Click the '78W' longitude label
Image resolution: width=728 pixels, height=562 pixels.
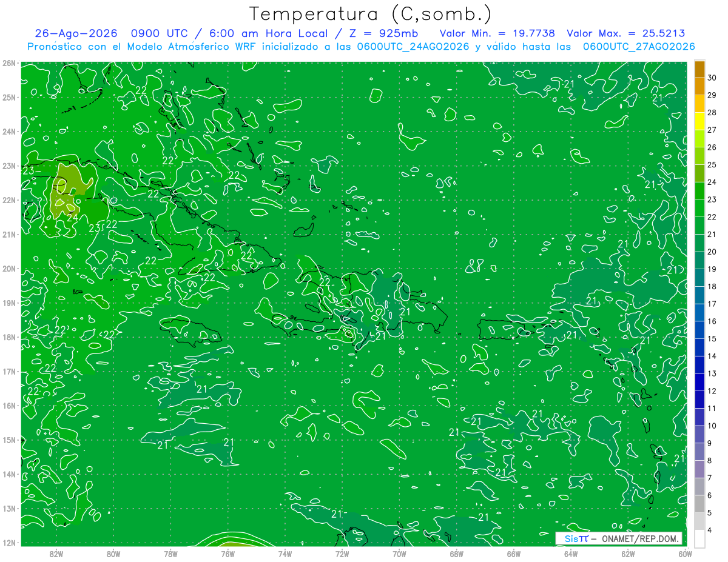pos(170,554)
